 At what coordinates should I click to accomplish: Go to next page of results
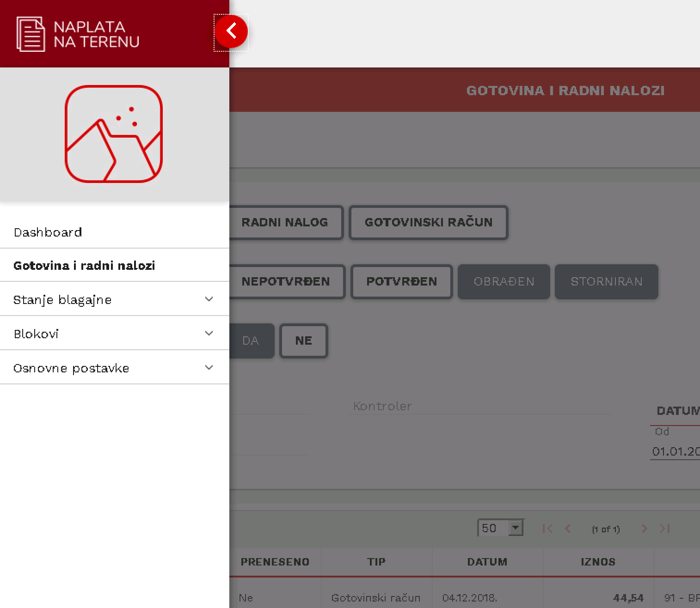[644, 529]
